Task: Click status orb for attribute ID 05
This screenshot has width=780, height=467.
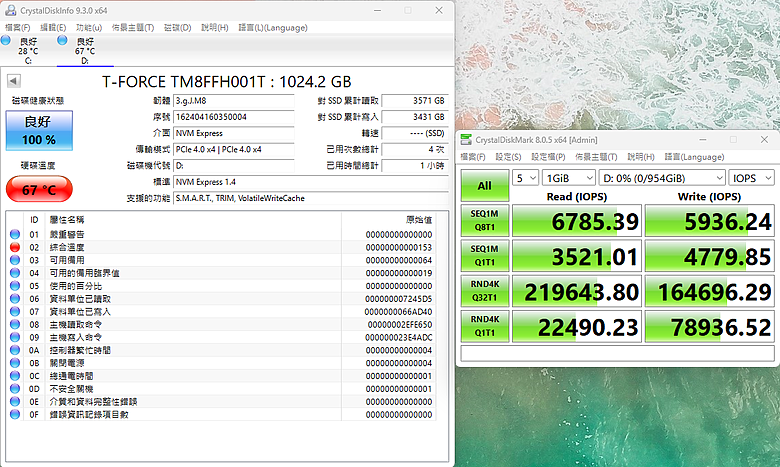Action: click(15, 286)
